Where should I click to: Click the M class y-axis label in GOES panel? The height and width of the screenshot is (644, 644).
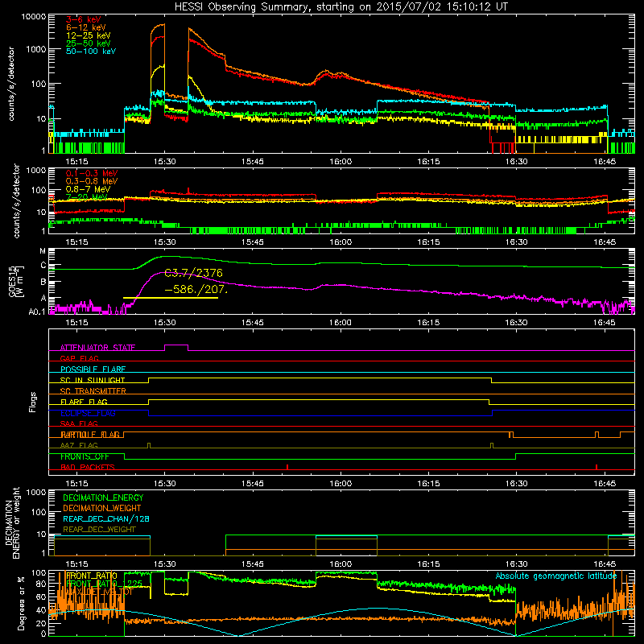(43, 251)
